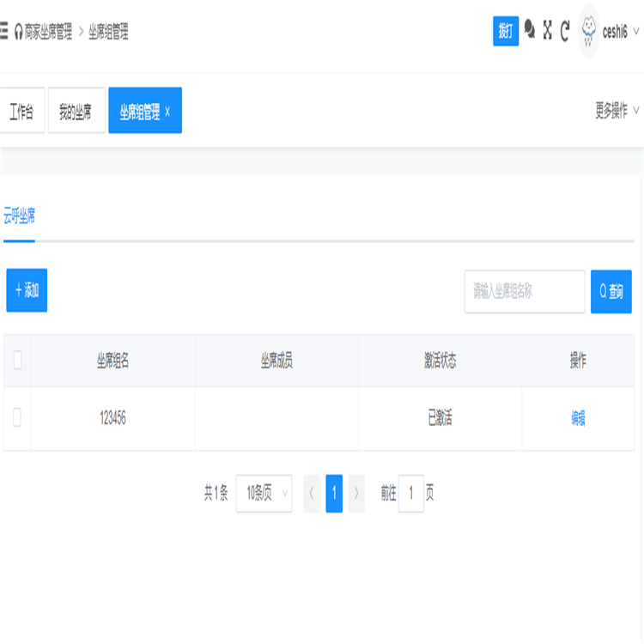Click the refresh page icon
This screenshot has height=644, width=644.
pyautogui.click(x=565, y=31)
